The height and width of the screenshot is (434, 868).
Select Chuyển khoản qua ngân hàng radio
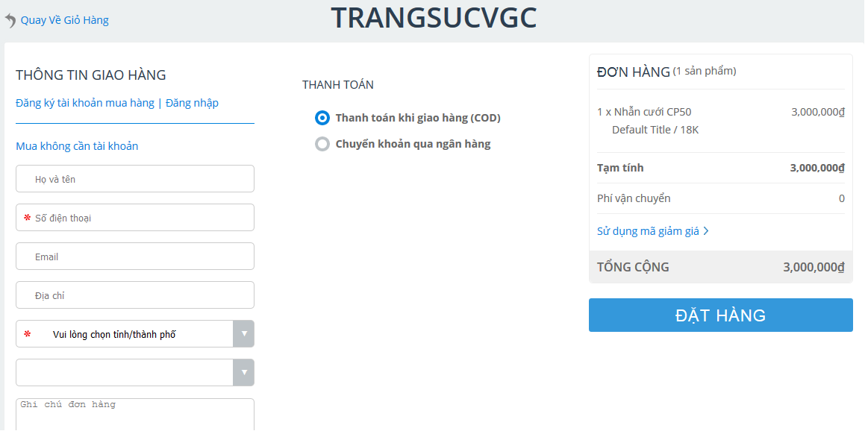[322, 144]
